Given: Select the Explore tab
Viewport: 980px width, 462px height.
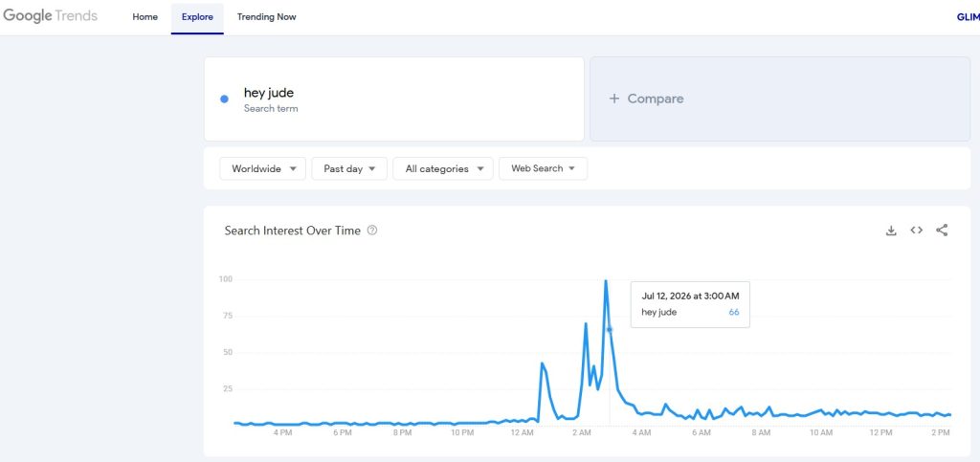Looking at the screenshot, I should [197, 17].
